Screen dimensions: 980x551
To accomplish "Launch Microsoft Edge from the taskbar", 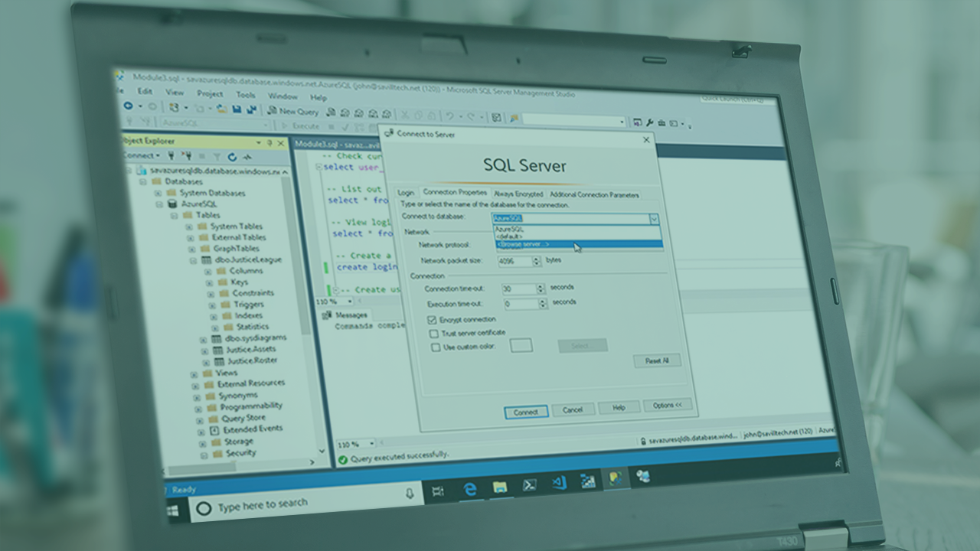I will [470, 489].
